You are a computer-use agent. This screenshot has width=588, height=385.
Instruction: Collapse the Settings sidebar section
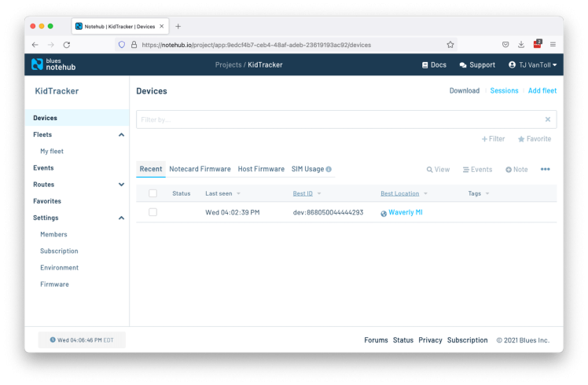[121, 218]
